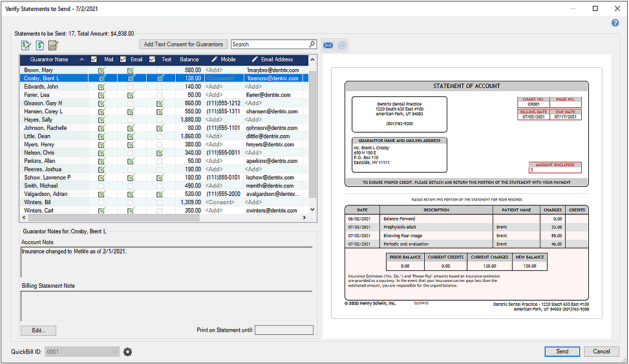
Task: Click the Balance column header
Action: click(x=189, y=59)
